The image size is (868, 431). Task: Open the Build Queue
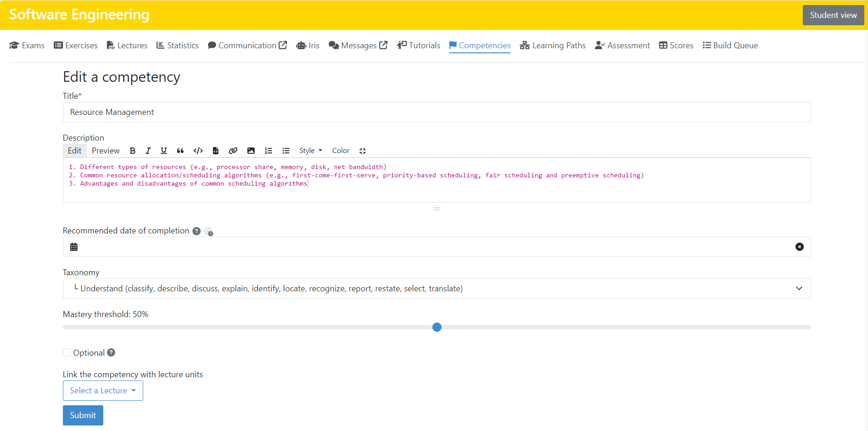(730, 45)
